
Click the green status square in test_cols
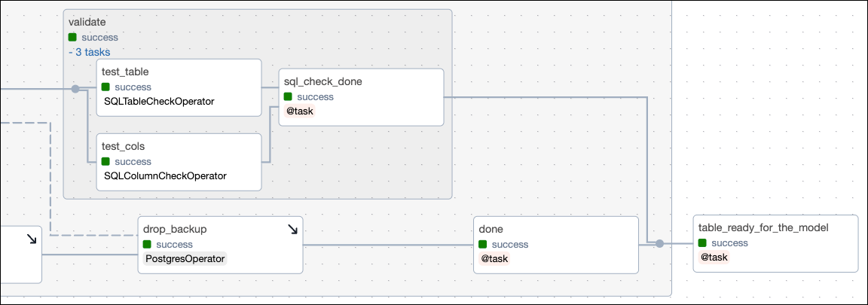pos(105,162)
